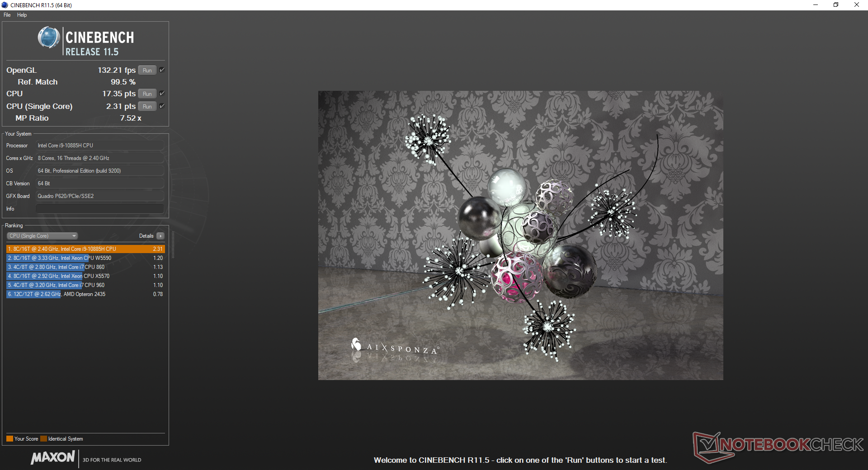This screenshot has width=868, height=470.
Task: Click the MAXON logo
Action: (x=53, y=458)
